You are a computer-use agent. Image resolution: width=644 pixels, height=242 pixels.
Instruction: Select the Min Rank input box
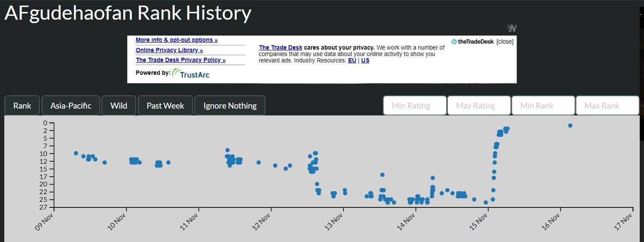[x=543, y=106]
